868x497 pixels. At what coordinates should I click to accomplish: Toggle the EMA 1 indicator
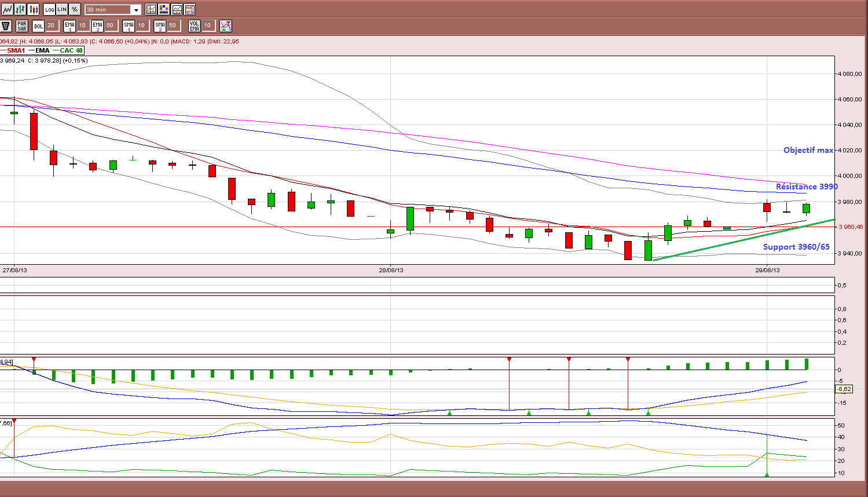pos(70,26)
